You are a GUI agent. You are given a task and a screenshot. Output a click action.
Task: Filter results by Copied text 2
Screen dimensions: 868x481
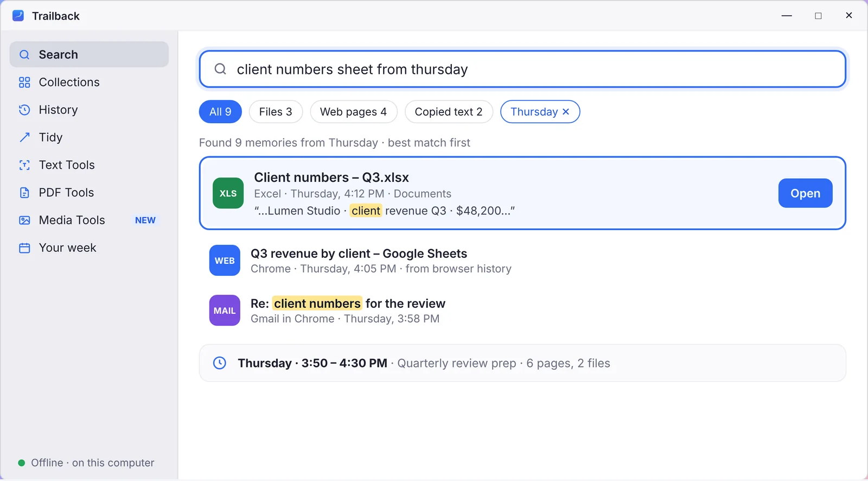(449, 112)
